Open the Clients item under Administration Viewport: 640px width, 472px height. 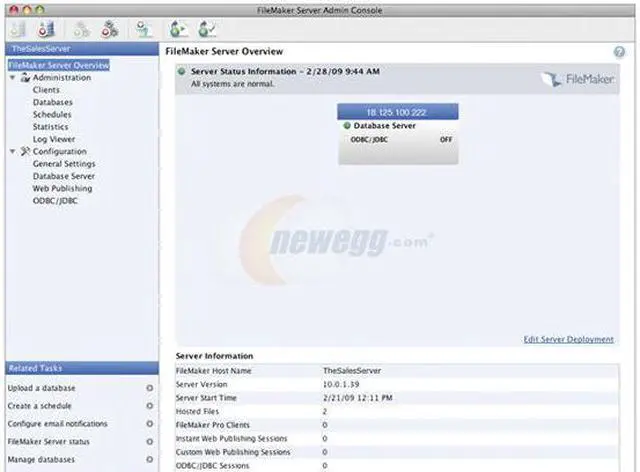click(47, 90)
